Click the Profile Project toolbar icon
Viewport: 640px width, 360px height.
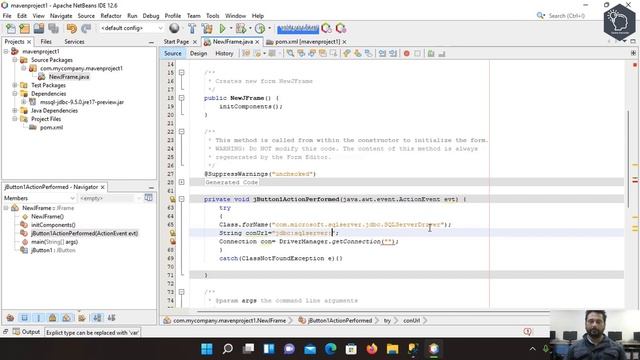click(260, 28)
